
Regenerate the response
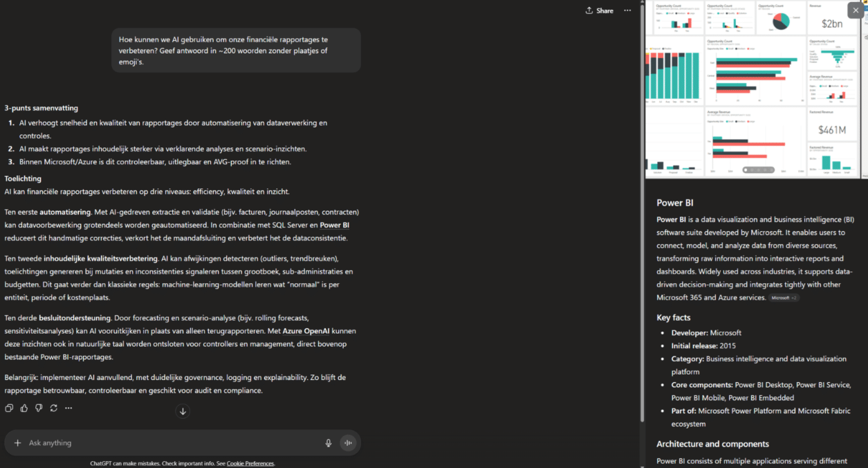53,408
